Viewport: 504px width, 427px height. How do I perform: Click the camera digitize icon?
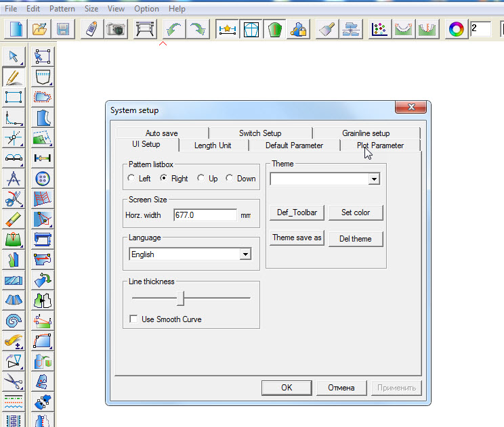click(116, 29)
